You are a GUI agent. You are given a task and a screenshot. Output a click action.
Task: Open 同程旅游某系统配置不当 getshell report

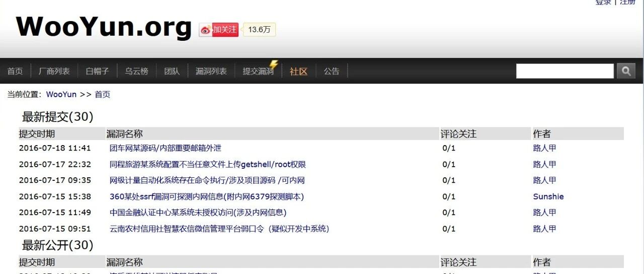(x=208, y=164)
